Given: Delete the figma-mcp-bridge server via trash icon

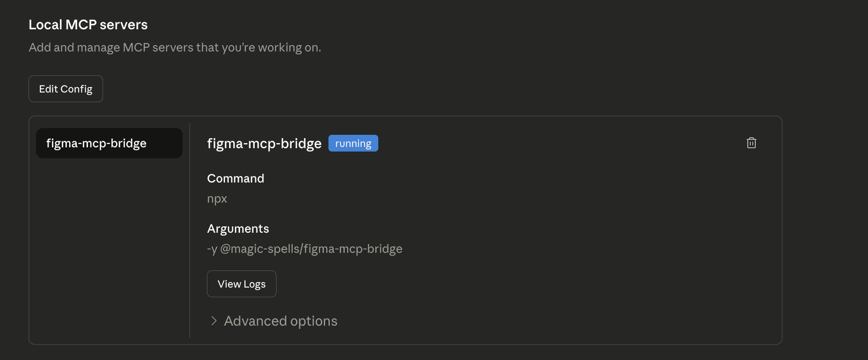Looking at the screenshot, I should [x=751, y=143].
